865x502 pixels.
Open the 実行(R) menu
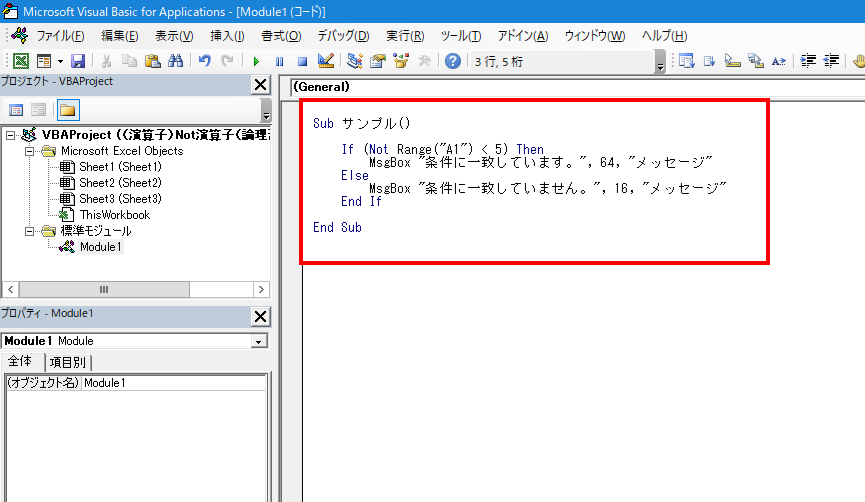(x=405, y=36)
